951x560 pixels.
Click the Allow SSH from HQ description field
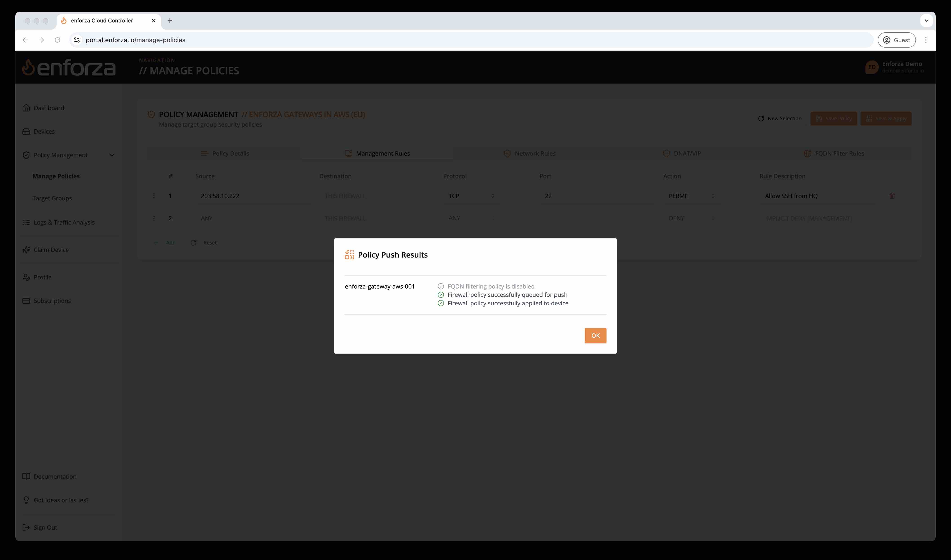[818, 196]
